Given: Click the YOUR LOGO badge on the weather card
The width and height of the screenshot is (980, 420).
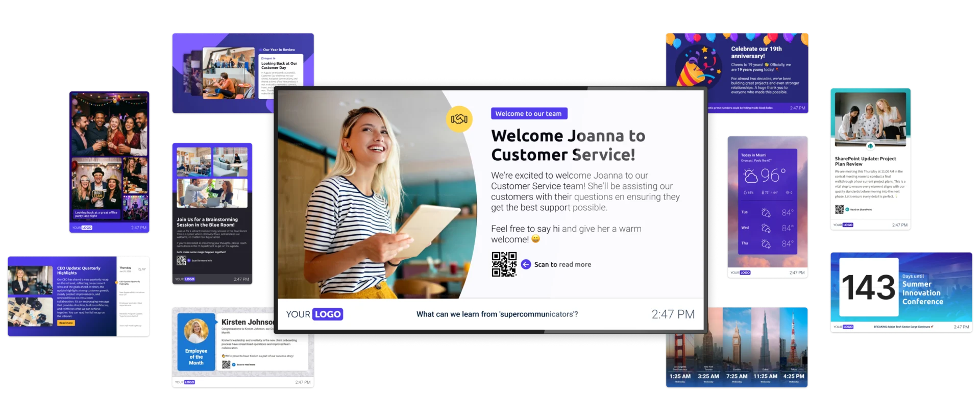Looking at the screenshot, I should [x=740, y=273].
